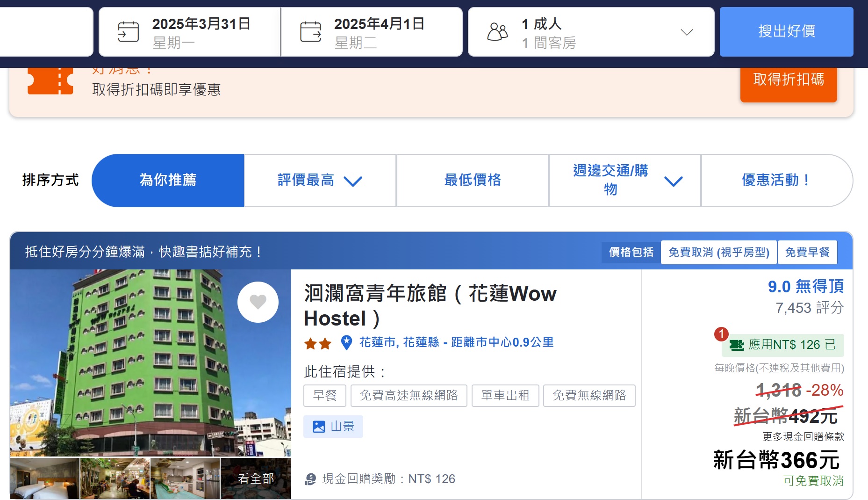868x500 pixels.
Task: Click the guests people icon
Action: coord(497,32)
